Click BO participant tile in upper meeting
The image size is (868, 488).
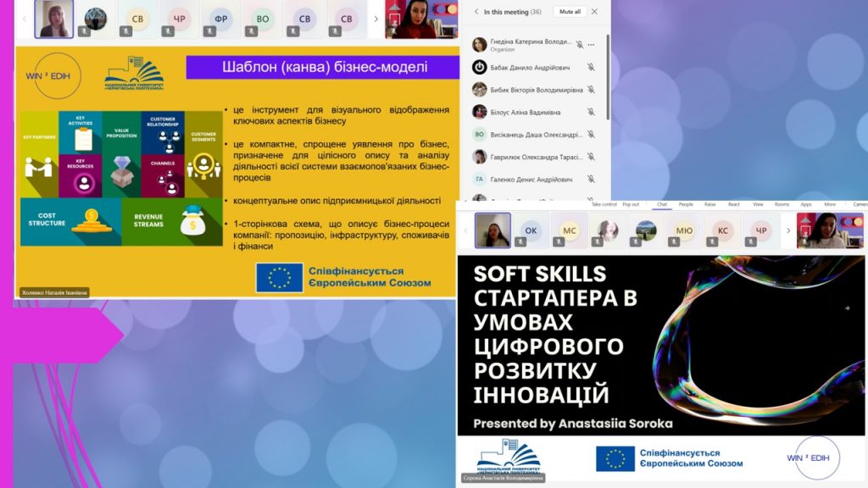pyautogui.click(x=263, y=19)
